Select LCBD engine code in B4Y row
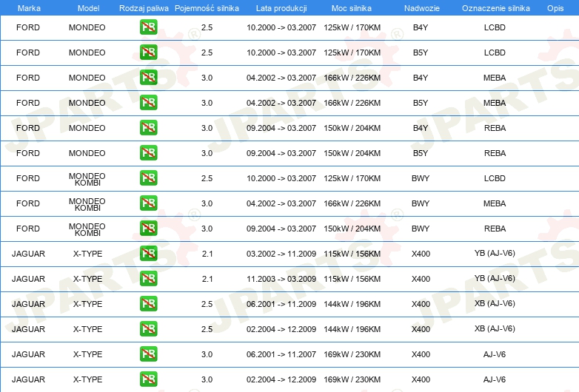 pyautogui.click(x=495, y=27)
